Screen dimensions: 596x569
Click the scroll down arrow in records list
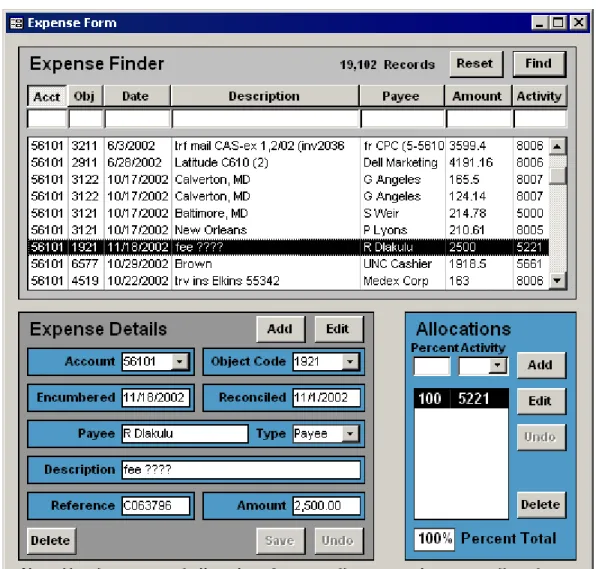click(557, 281)
